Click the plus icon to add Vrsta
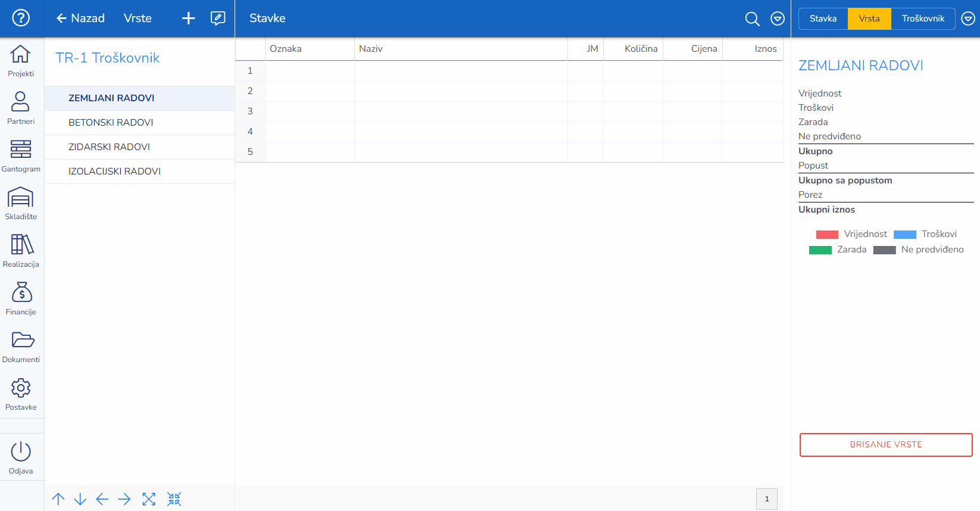The image size is (980, 511). coord(188,18)
